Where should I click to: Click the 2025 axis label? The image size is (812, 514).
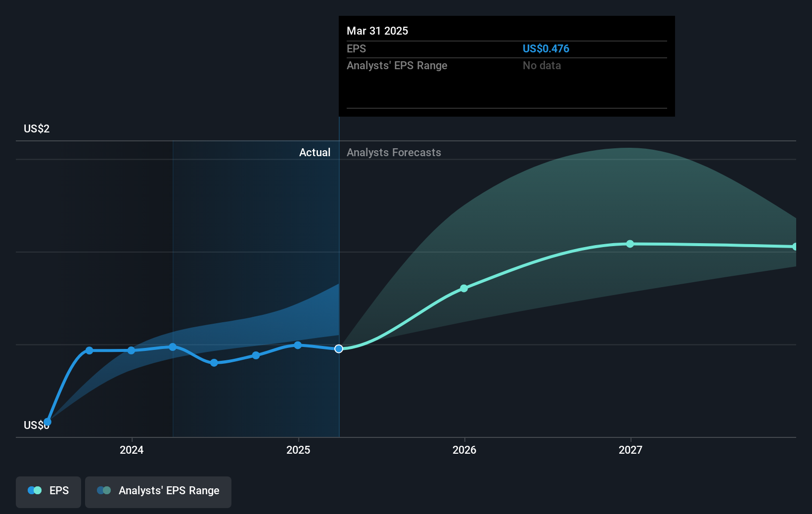click(x=297, y=450)
